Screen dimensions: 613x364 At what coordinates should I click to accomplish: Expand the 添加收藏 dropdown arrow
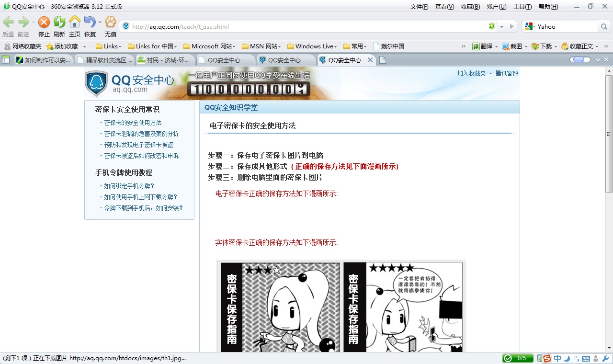(85, 46)
